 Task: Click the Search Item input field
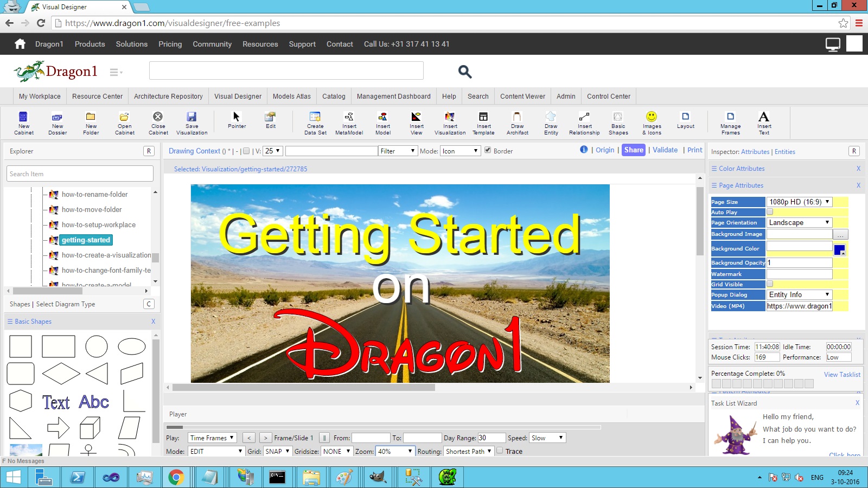(80, 174)
